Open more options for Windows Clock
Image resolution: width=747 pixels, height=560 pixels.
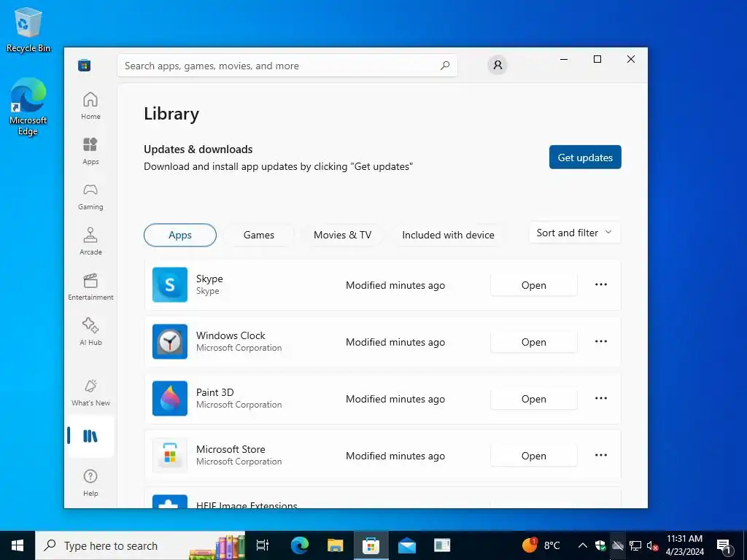(x=601, y=341)
